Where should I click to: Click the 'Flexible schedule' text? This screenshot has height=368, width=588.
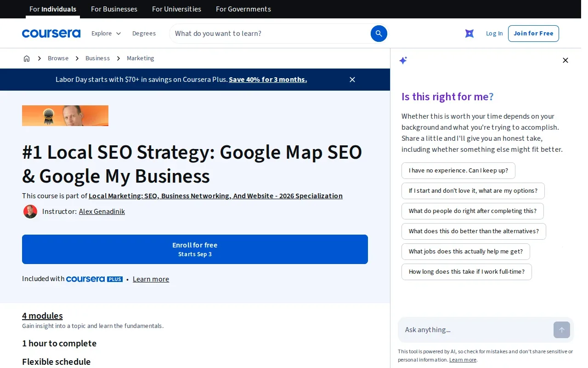pos(57,362)
